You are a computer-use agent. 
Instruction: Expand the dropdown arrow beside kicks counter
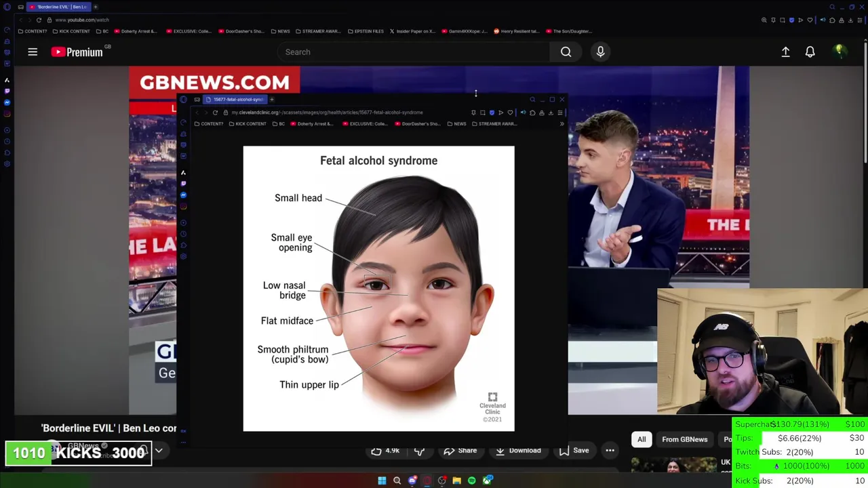point(159,451)
